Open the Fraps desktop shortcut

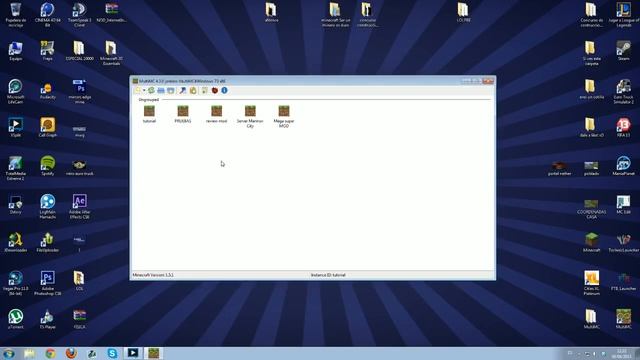47,51
